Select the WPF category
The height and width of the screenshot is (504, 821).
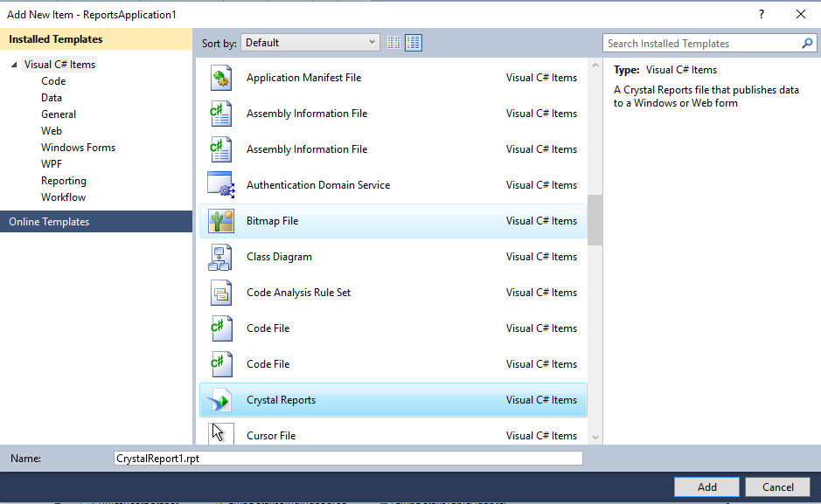pos(52,164)
